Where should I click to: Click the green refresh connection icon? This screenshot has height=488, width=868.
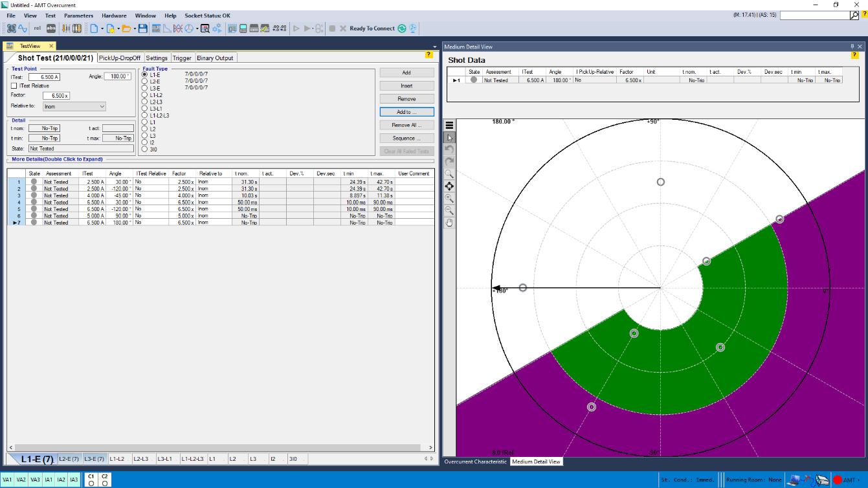402,28
